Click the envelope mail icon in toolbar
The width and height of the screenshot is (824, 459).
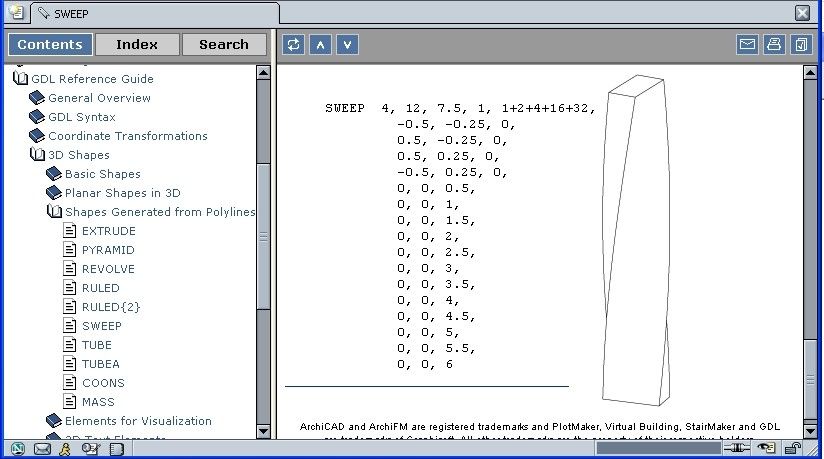click(747, 44)
